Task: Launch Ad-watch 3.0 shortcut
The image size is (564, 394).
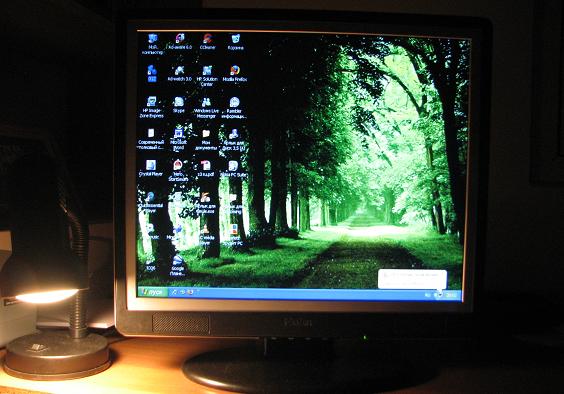Action: pos(179,73)
